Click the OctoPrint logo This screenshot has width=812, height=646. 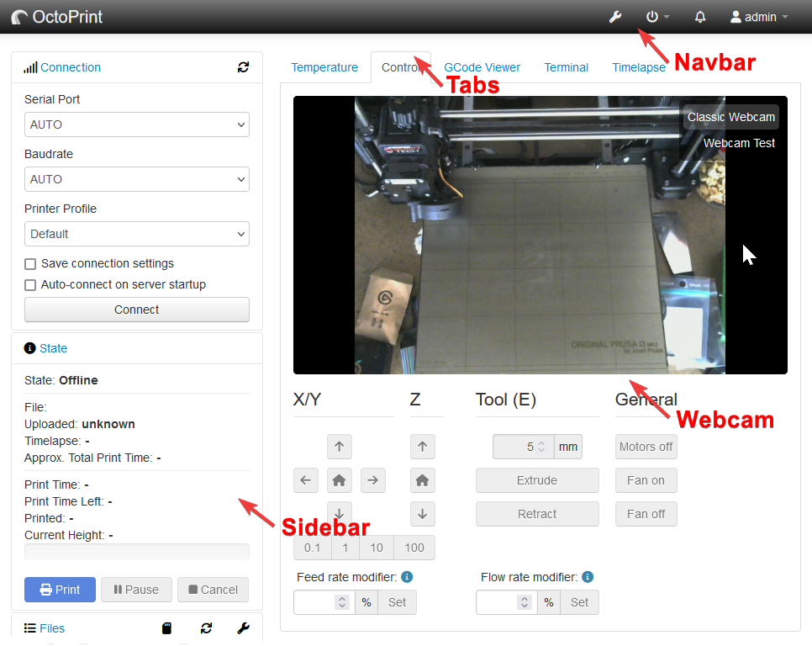coord(56,17)
